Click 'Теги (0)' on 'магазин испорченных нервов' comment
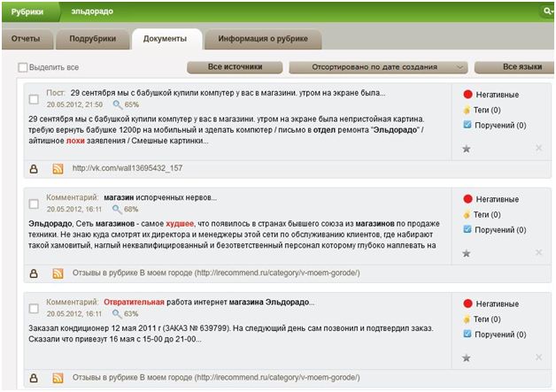Image resolution: width=556 pixels, height=392 pixels. click(487, 214)
